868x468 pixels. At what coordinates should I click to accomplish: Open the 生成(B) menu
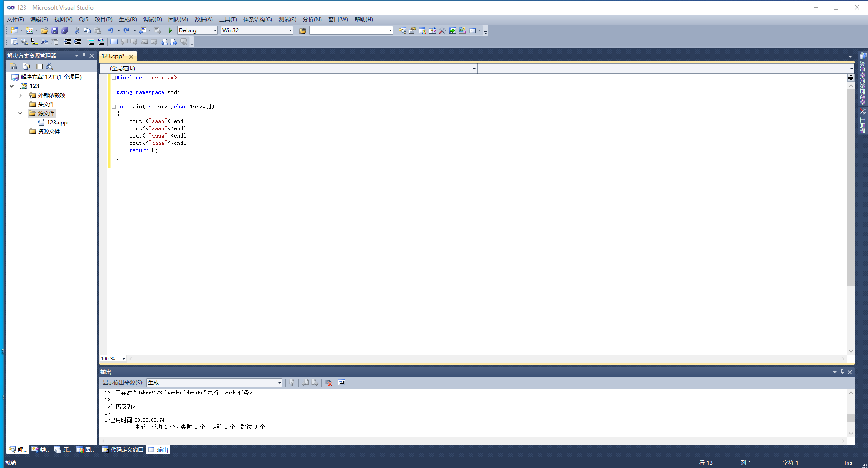[x=128, y=19]
